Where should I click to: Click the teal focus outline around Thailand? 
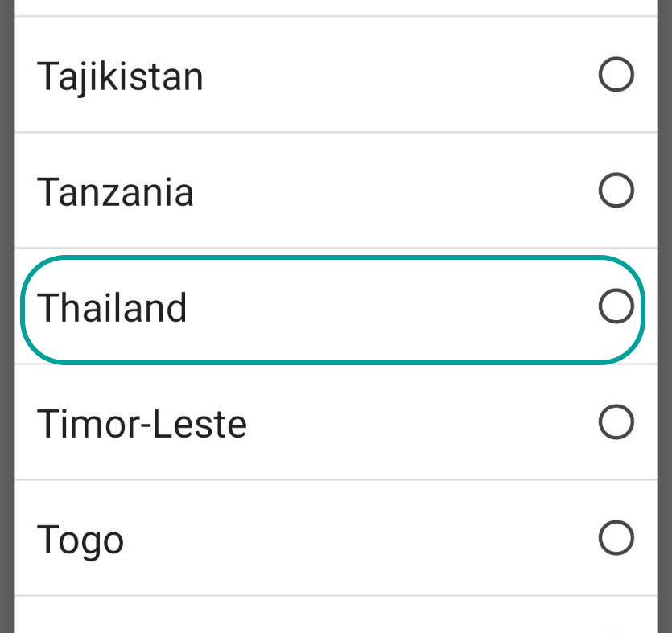tap(332, 257)
